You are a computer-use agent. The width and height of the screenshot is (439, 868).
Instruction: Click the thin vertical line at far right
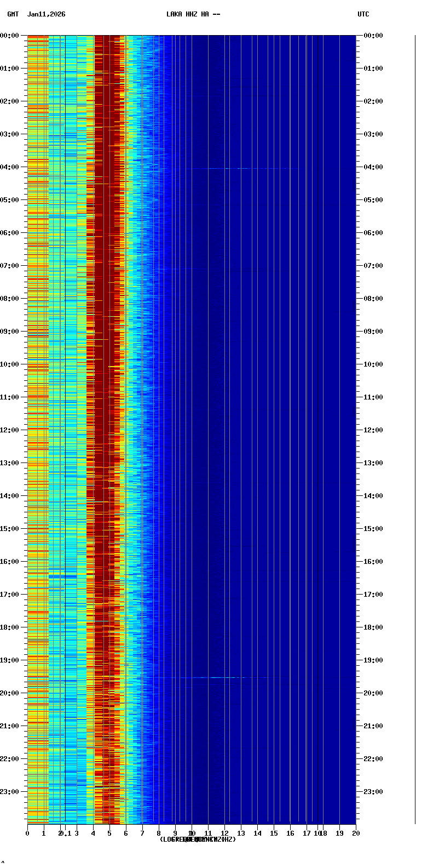click(x=415, y=427)
